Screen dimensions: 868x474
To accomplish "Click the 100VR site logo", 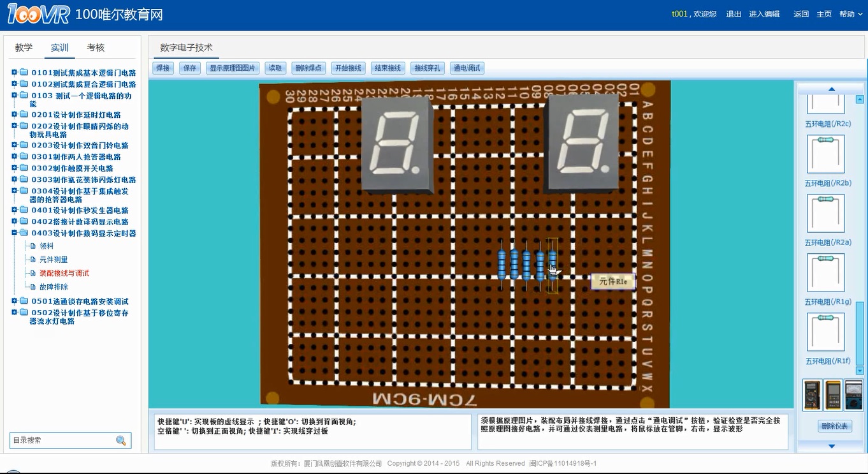I will [x=38, y=14].
